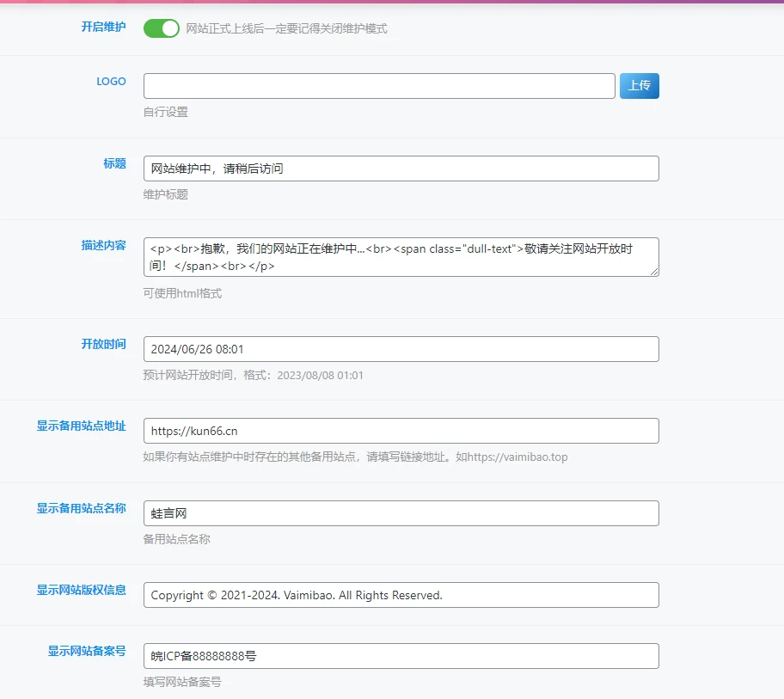Click the empty LOGO input field
784x699 pixels.
click(378, 86)
